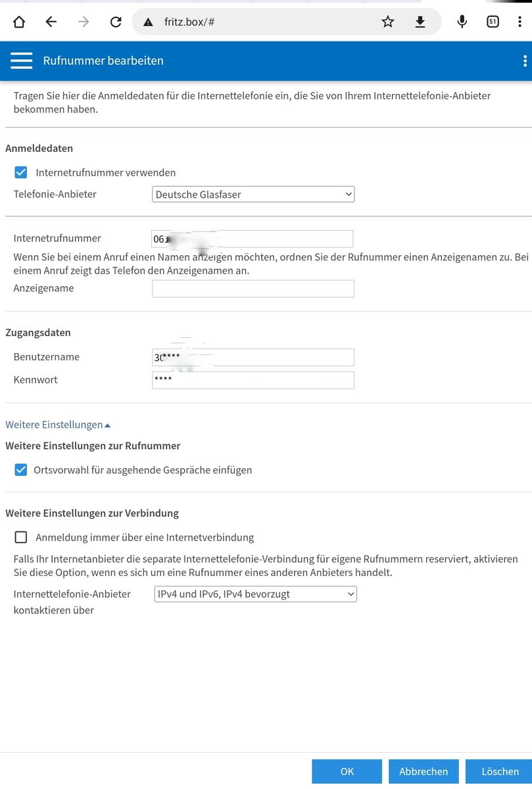Reload the fritz.box page
This screenshot has height=789, width=532.
(x=116, y=22)
